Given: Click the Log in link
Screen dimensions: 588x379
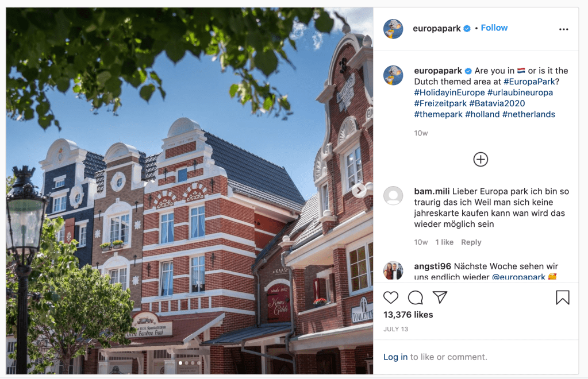Looking at the screenshot, I should [395, 357].
